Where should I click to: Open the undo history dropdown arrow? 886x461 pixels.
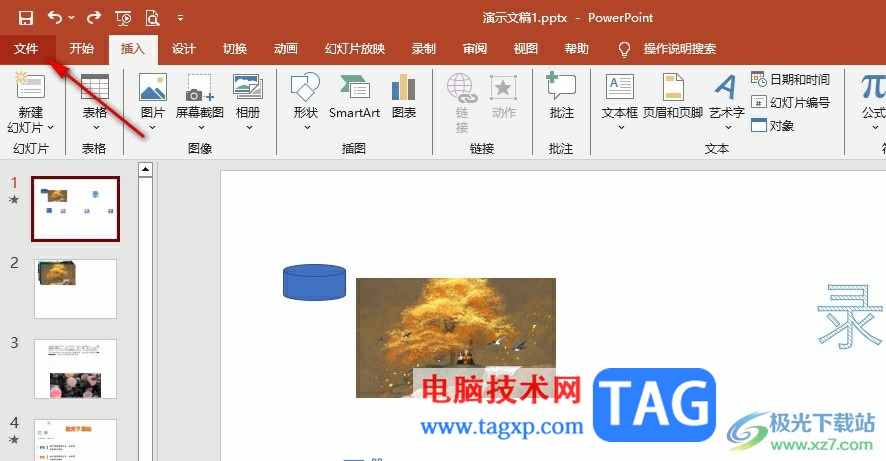pyautogui.click(x=72, y=18)
